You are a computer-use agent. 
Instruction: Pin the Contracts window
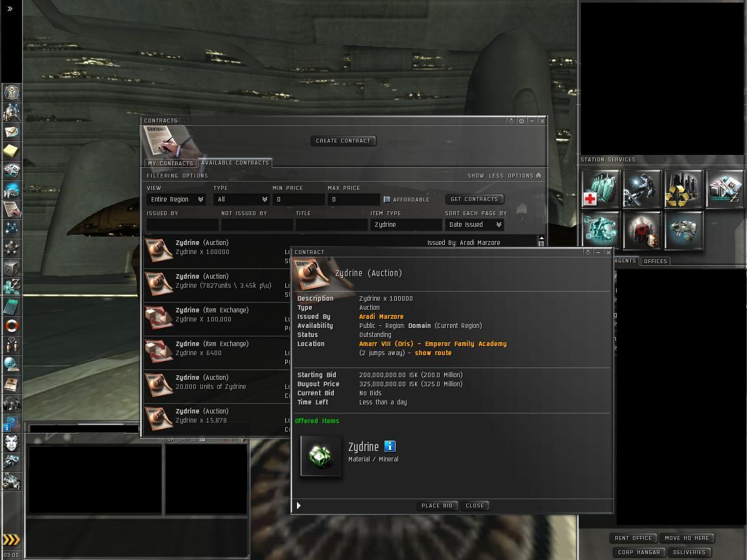(x=511, y=121)
